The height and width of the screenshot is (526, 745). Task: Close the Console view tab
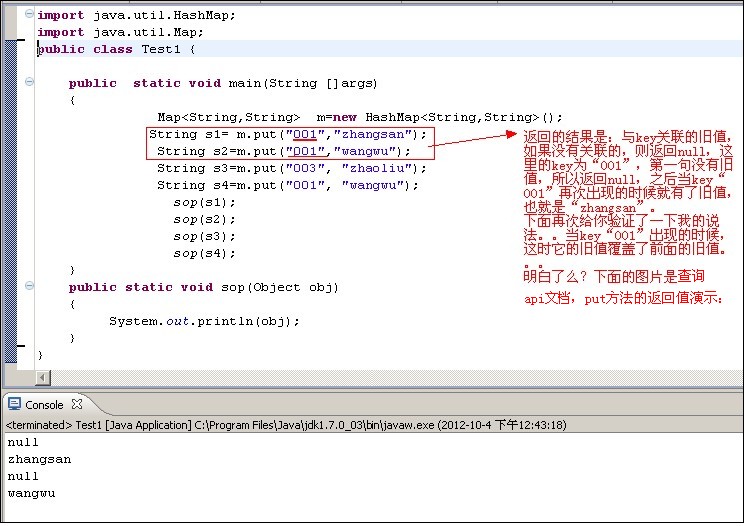click(79, 405)
